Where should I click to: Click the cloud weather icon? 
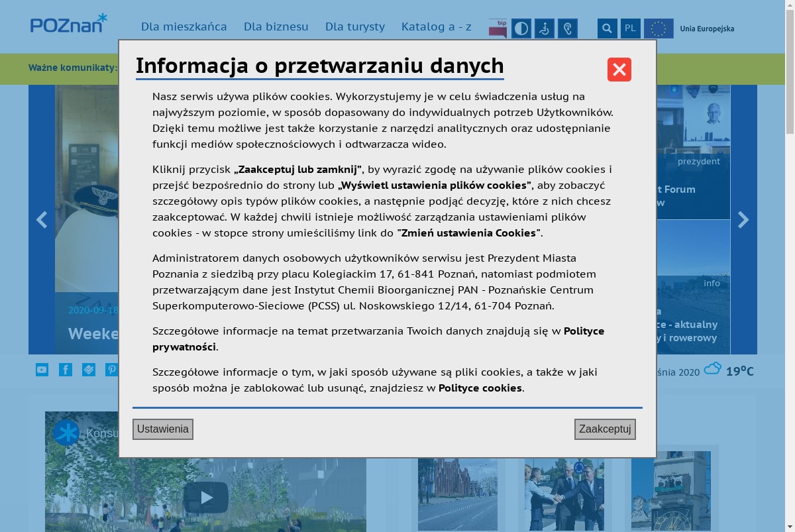tap(713, 369)
